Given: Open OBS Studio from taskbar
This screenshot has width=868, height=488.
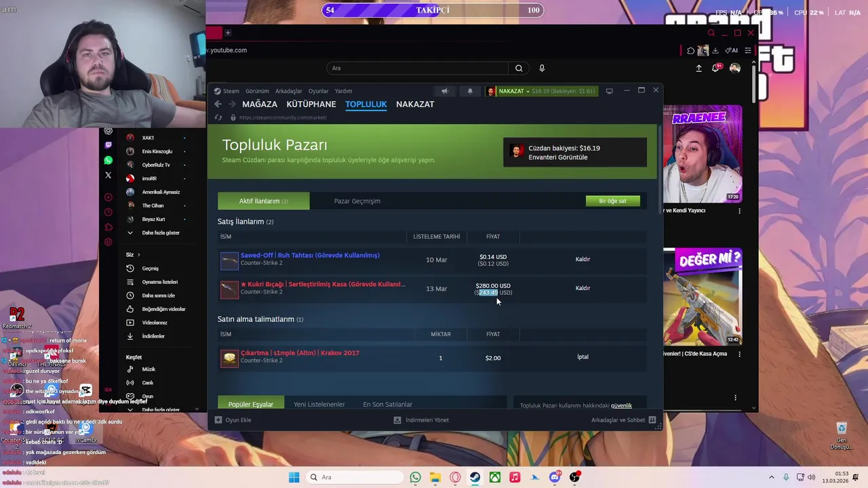Looking at the screenshot, I should click(x=574, y=477).
